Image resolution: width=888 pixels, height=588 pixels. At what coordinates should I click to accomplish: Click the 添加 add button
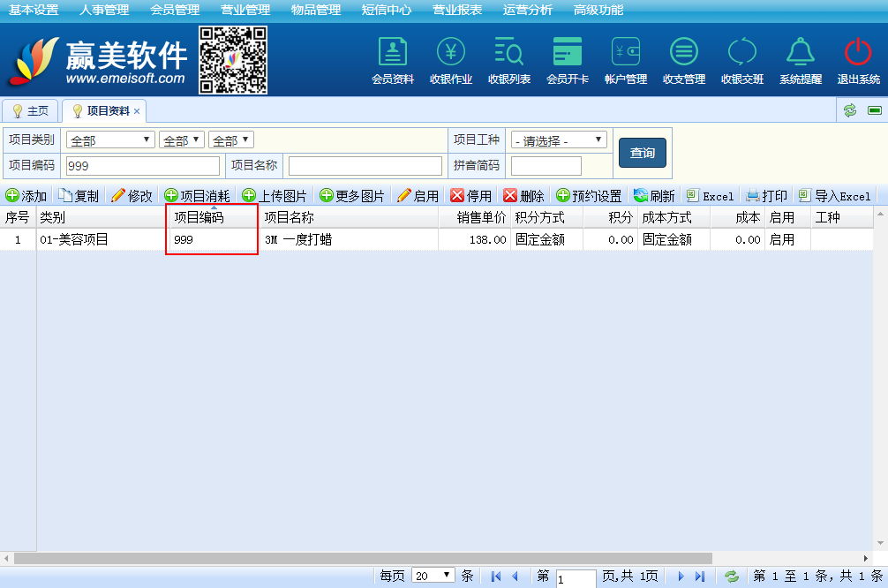[26, 196]
